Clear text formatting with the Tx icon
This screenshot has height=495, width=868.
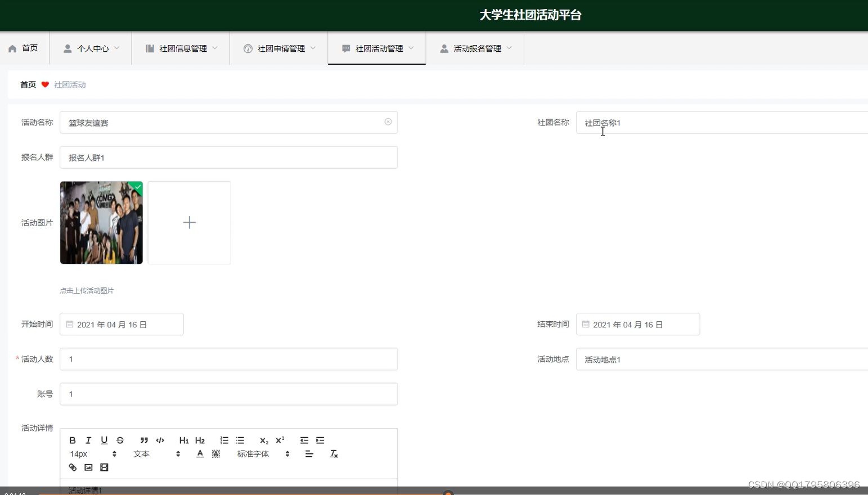click(x=334, y=454)
